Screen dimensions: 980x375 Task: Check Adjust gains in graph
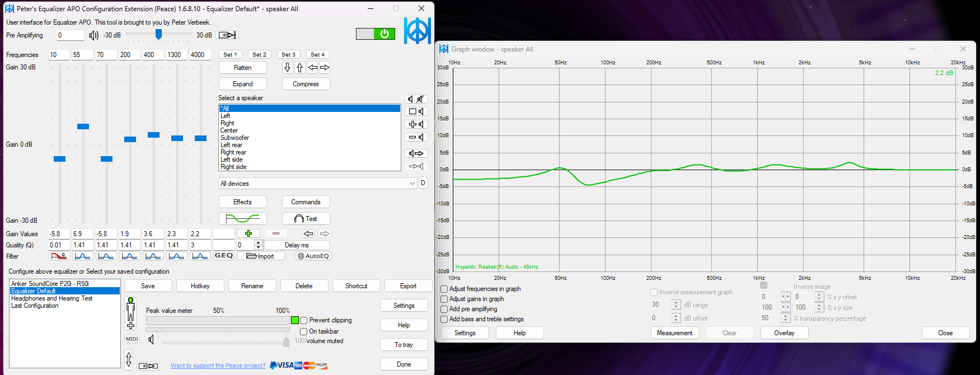coord(444,299)
